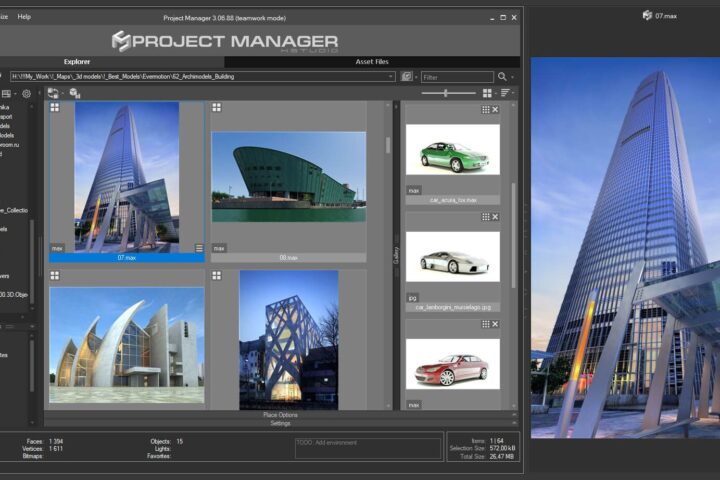Click dotted grid icon on Lamborghini item
The height and width of the screenshot is (480, 720).
(485, 217)
